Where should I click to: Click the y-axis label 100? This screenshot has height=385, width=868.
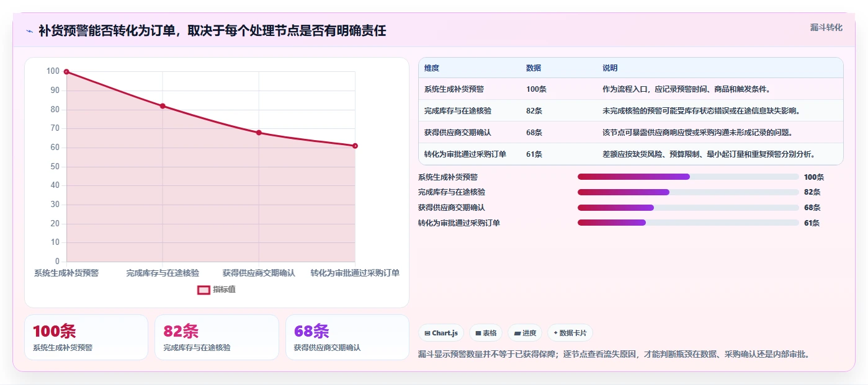pos(53,71)
